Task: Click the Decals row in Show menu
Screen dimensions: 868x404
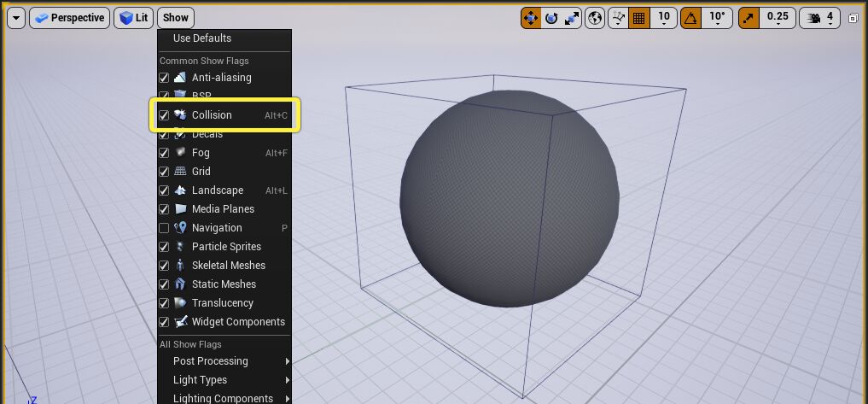Action: [x=224, y=134]
